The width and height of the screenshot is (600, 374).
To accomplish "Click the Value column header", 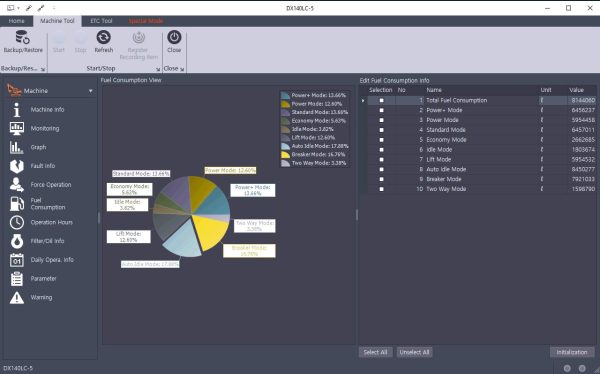I will click(576, 90).
